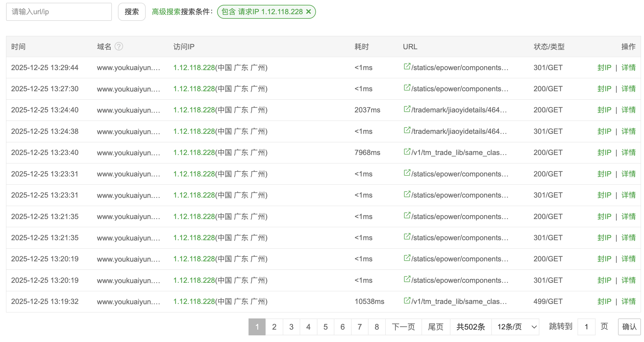Open 详情 for the 13:29:44 record
The image size is (644, 342).
coord(628,67)
